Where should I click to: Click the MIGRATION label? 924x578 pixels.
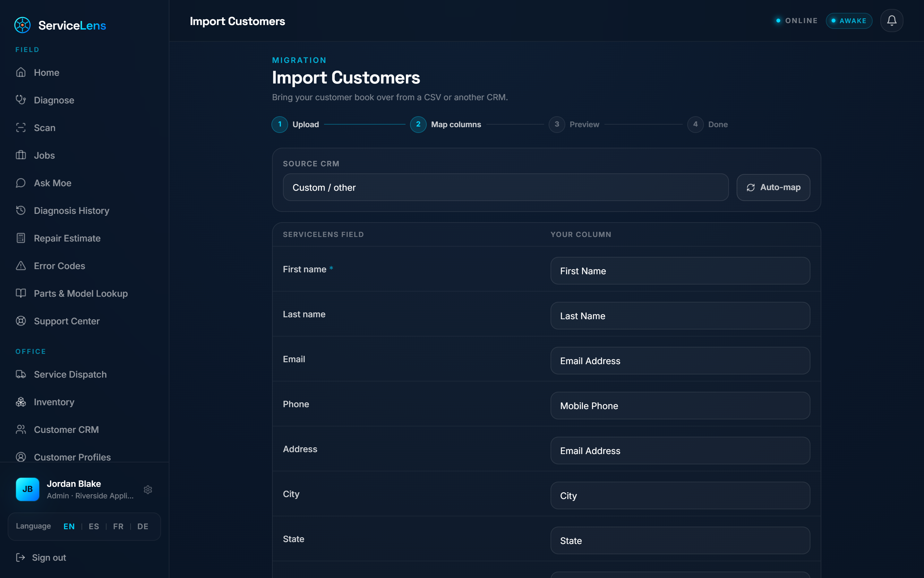pyautogui.click(x=299, y=60)
